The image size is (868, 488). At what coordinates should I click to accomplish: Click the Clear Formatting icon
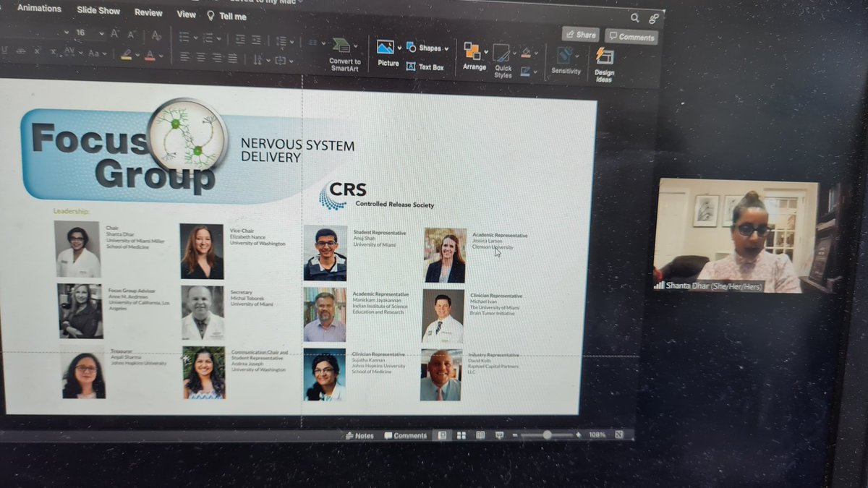click(x=156, y=35)
